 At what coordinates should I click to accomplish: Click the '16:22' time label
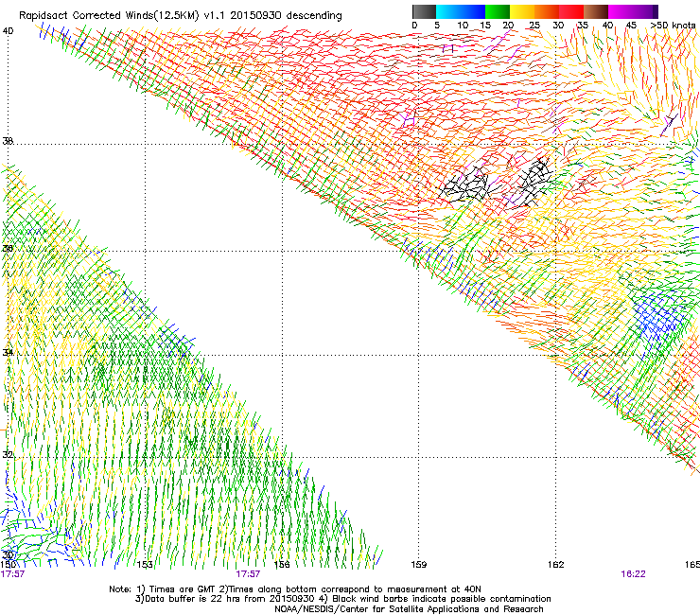pyautogui.click(x=633, y=574)
